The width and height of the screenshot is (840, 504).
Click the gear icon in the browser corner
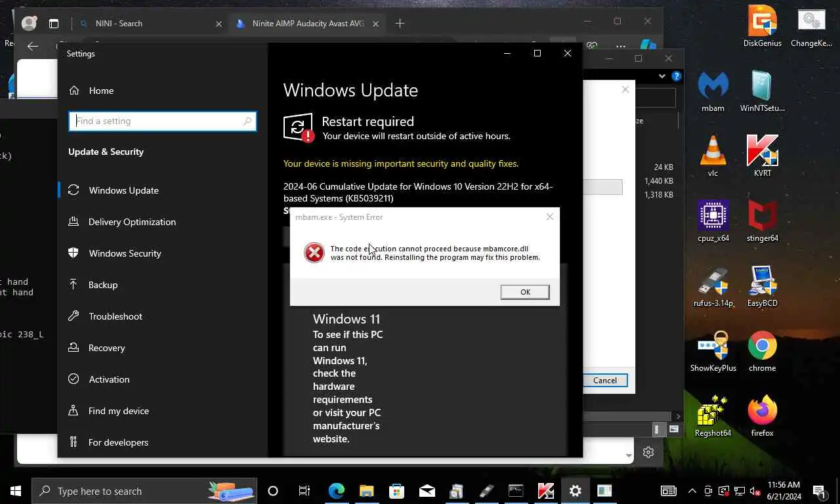pyautogui.click(x=648, y=452)
